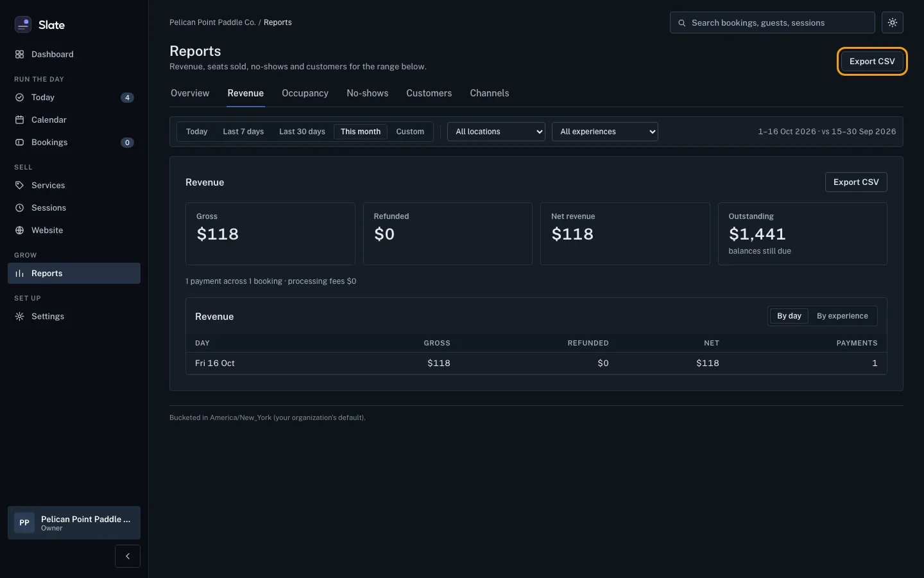Viewport: 924px width, 578px height.
Task: Toggle light theme with the sun icon
Action: 893,22
